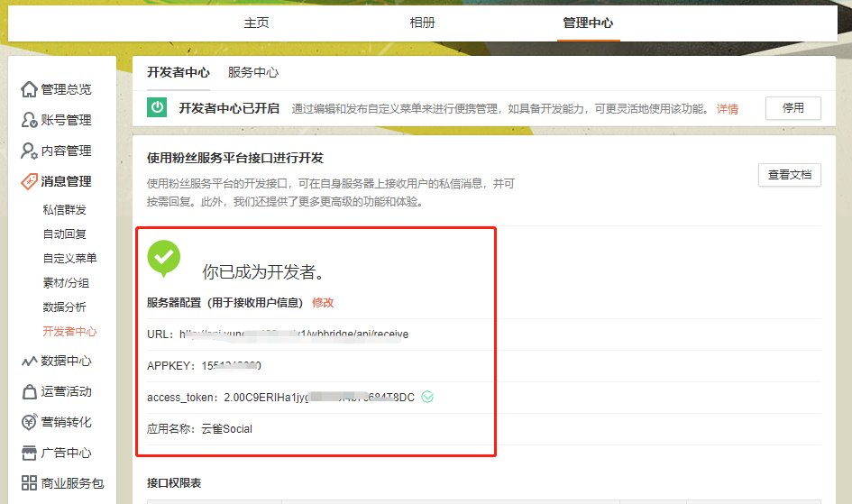Switch to 服务中心 sub-tab
Screen dimensions: 852x504
tap(253, 72)
